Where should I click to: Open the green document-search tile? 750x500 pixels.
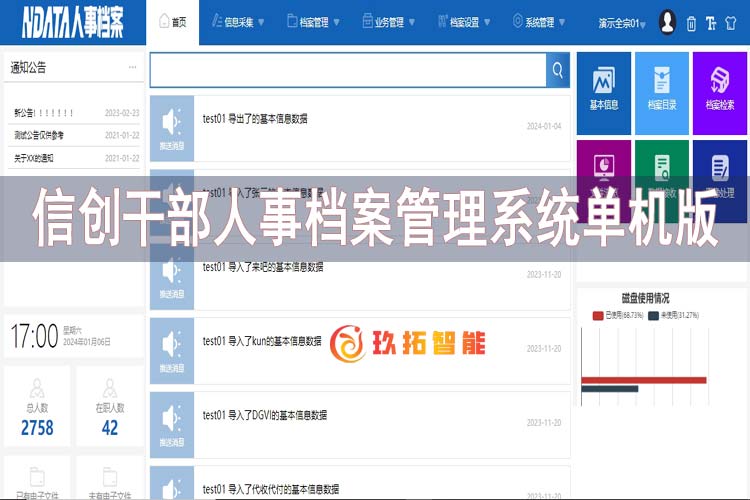(662, 181)
